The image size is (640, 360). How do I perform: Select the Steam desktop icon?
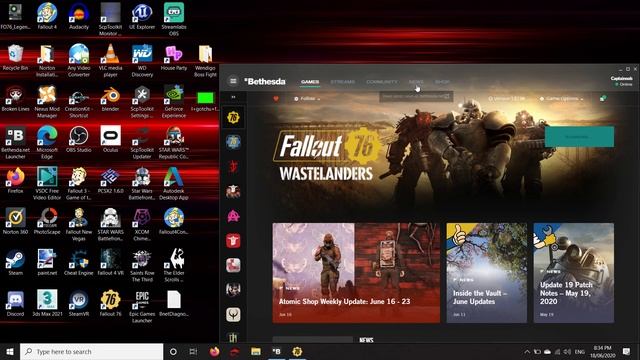(x=16, y=262)
